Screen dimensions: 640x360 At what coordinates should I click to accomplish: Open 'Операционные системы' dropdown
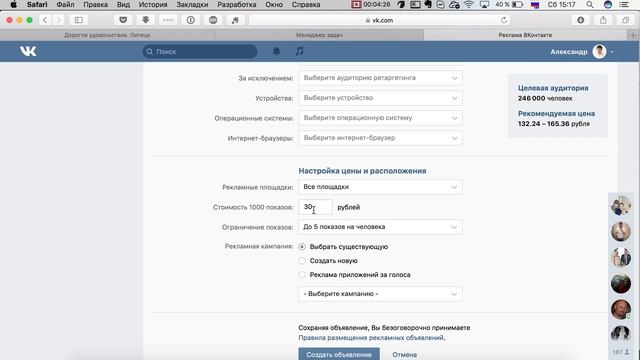[x=380, y=118]
